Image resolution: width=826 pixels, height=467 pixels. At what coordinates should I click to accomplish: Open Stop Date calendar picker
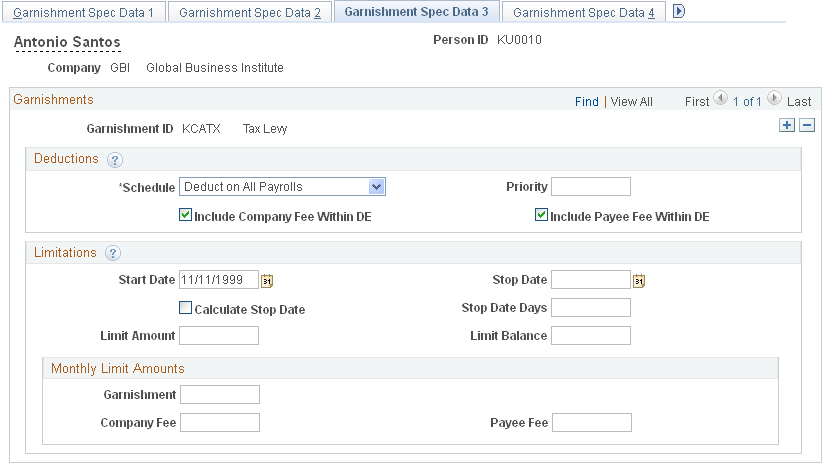[639, 281]
